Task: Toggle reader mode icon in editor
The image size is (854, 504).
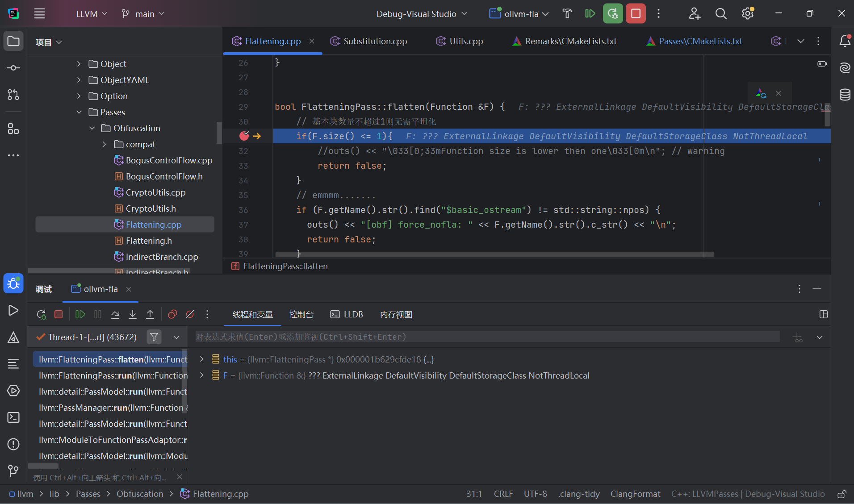Action: (822, 64)
